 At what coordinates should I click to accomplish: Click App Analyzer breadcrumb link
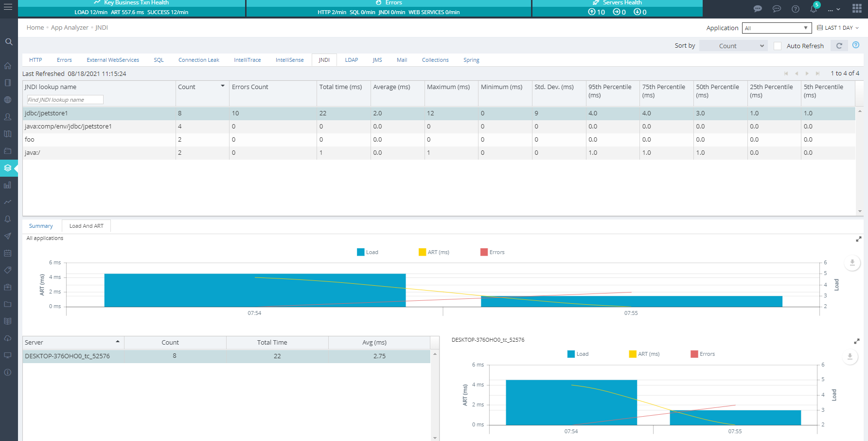(x=70, y=28)
